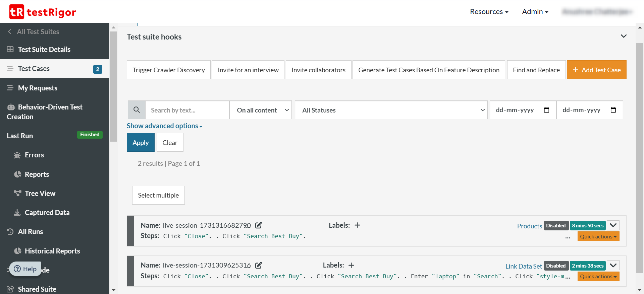This screenshot has width=644, height=294.
Task: Add label to second test case
Action: click(351, 265)
